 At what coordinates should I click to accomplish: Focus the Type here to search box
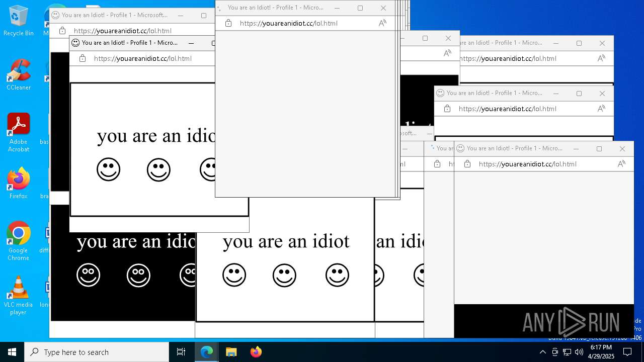tap(97, 352)
